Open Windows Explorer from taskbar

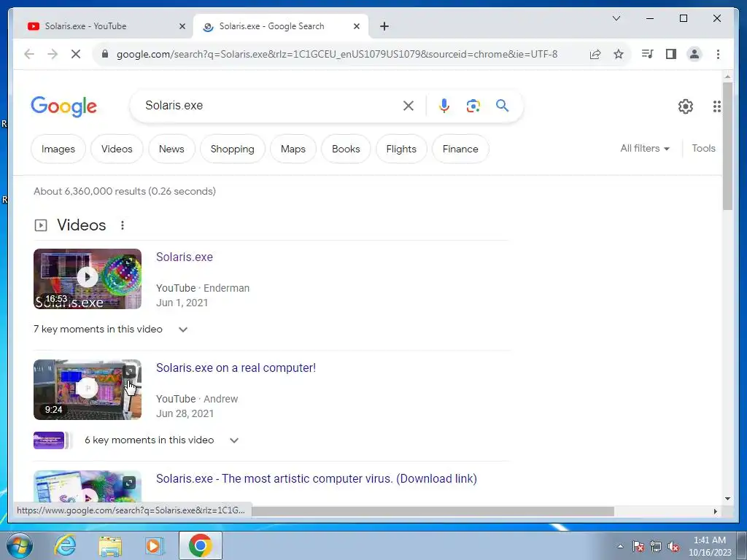point(111,545)
